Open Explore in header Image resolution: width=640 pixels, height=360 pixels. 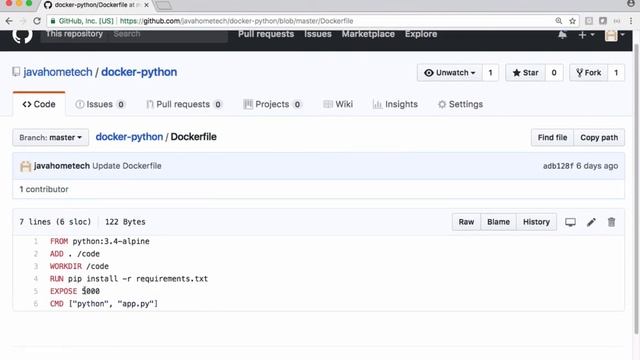click(x=421, y=34)
